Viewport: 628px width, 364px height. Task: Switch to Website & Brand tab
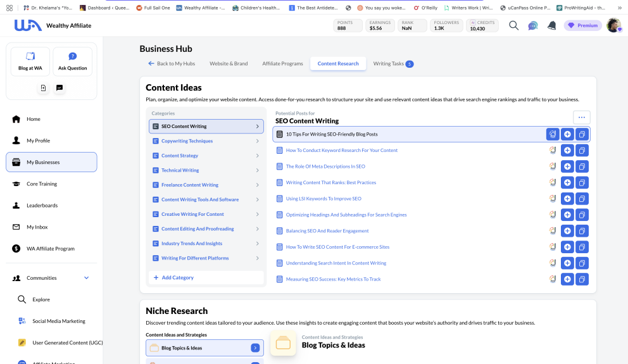tap(229, 63)
